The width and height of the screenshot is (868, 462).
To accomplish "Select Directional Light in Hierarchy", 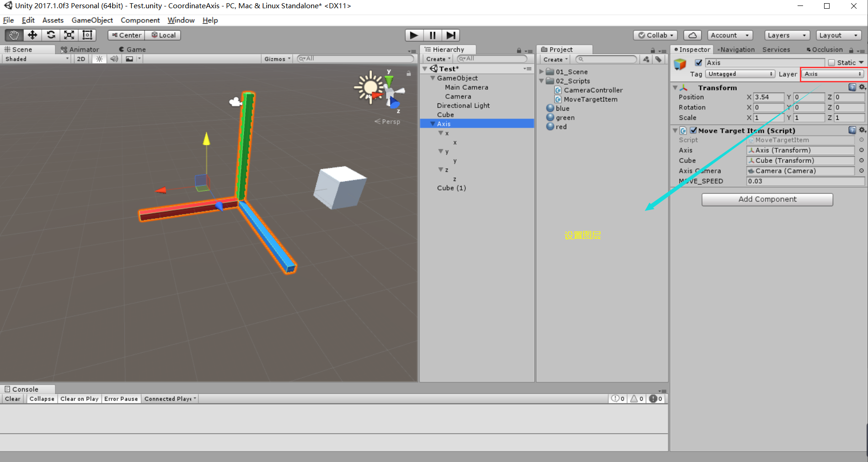I will [x=463, y=106].
